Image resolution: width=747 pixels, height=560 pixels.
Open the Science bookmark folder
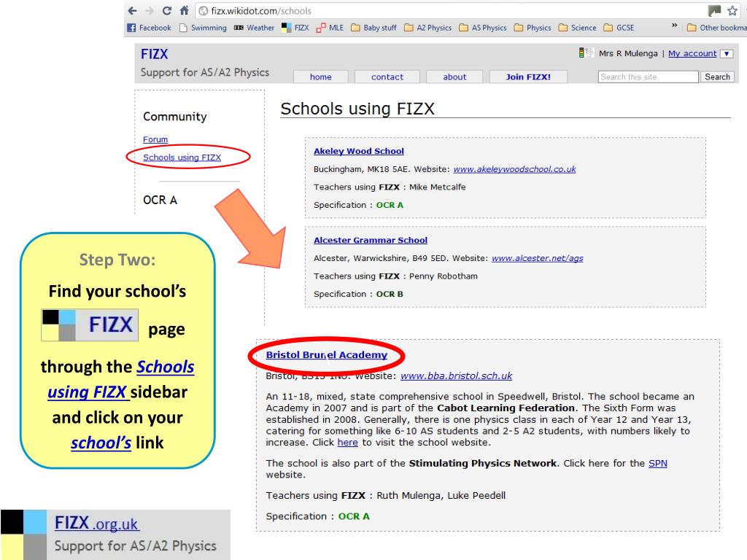(578, 28)
